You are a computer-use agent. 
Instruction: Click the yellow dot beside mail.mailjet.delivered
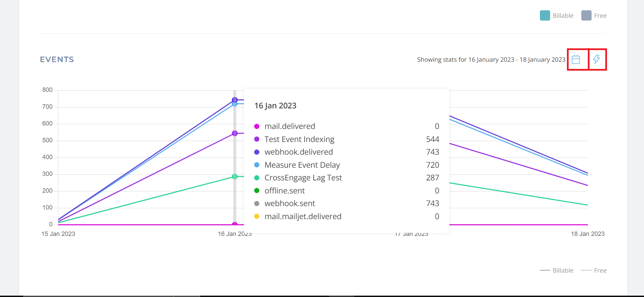(257, 216)
